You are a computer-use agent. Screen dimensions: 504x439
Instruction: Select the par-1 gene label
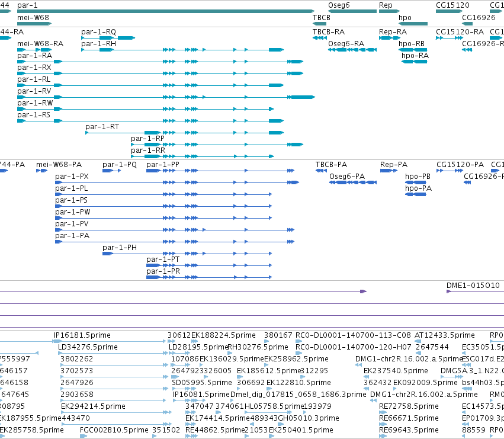(x=27, y=5)
